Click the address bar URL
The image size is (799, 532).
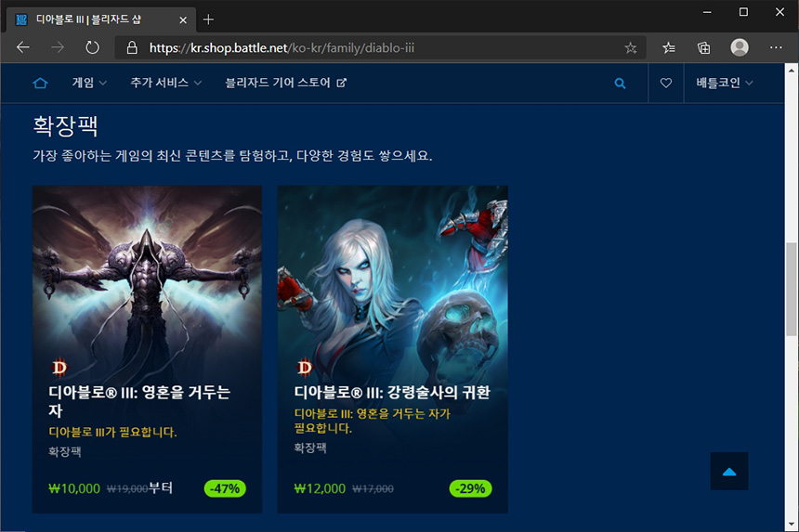point(282,48)
